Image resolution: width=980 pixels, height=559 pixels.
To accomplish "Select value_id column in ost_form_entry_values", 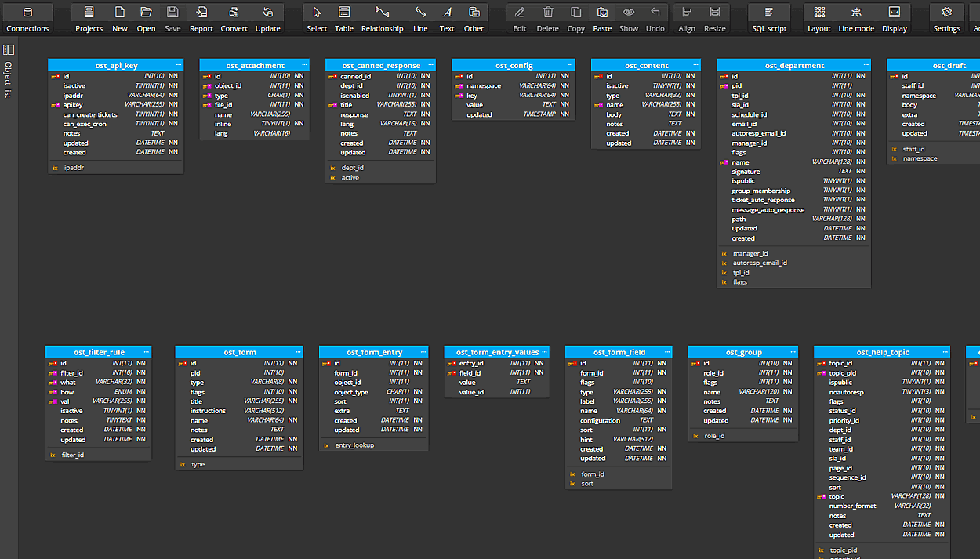I will pyautogui.click(x=497, y=392).
